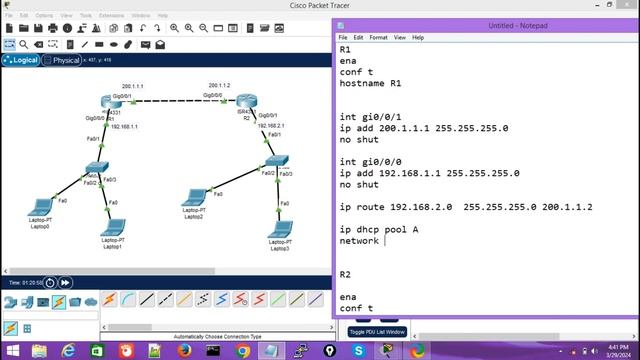
Task: Open Notepad Help menu
Action: [418, 37]
